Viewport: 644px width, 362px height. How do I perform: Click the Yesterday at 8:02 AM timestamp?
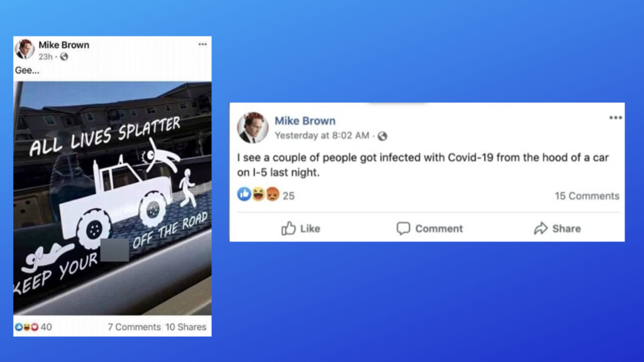(322, 136)
